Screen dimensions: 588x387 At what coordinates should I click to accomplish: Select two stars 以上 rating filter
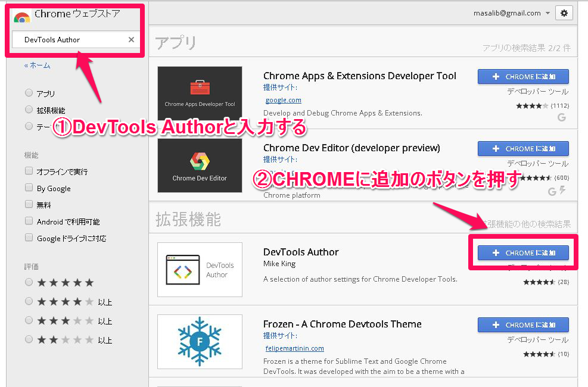point(29,339)
